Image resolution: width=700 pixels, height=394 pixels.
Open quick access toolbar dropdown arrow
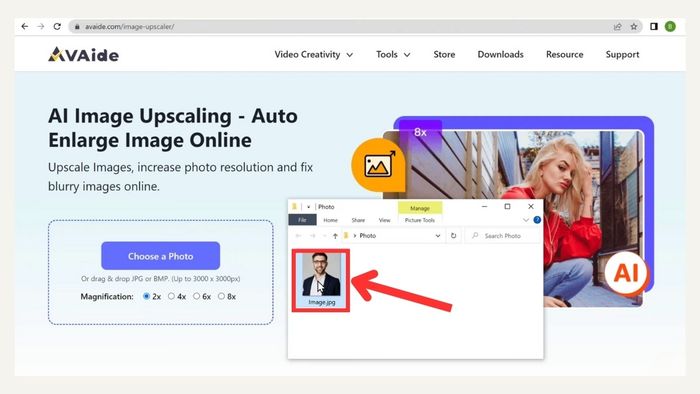coord(308,207)
